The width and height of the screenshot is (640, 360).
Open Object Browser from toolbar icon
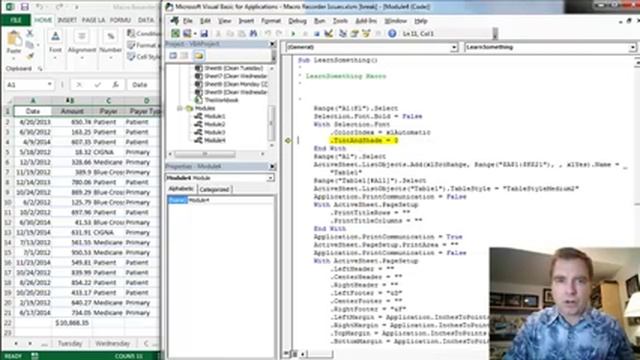(x=366, y=33)
